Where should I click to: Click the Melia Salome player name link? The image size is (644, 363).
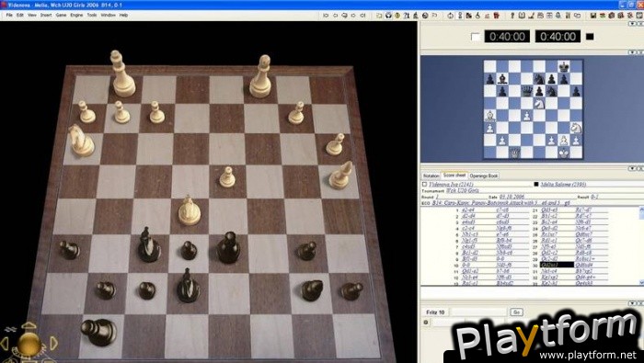pyautogui.click(x=563, y=184)
